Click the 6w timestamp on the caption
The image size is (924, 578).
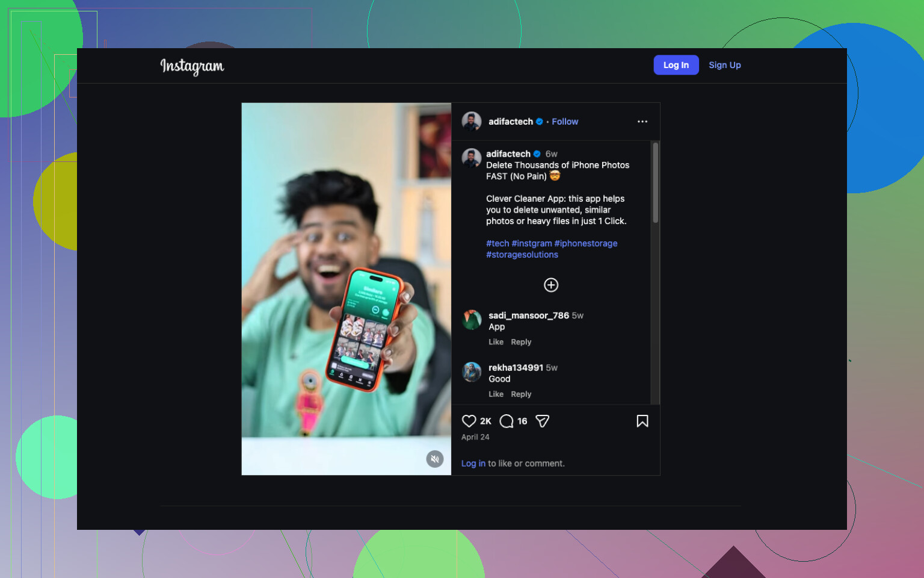point(552,154)
